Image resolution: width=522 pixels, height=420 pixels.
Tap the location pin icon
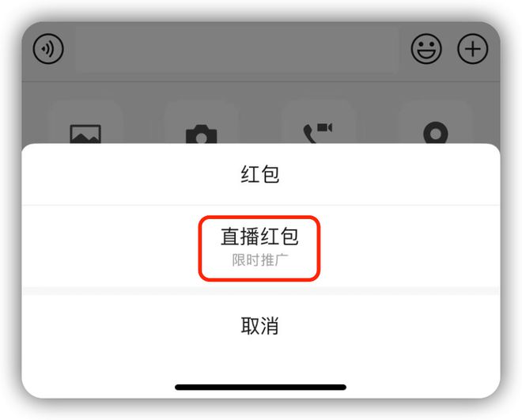pyautogui.click(x=435, y=133)
